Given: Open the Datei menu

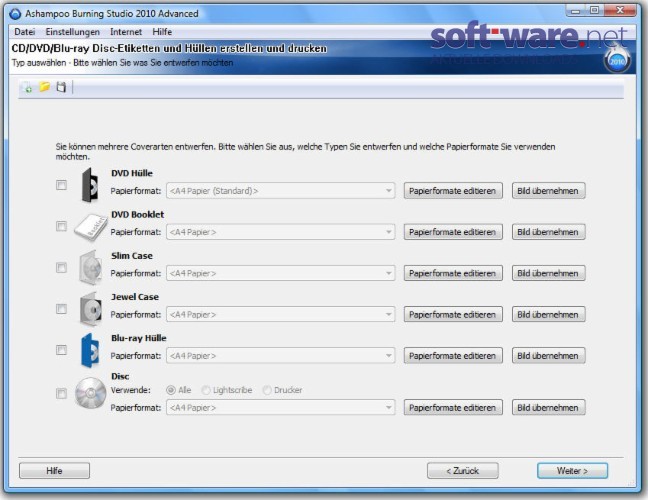Looking at the screenshot, I should [25, 32].
